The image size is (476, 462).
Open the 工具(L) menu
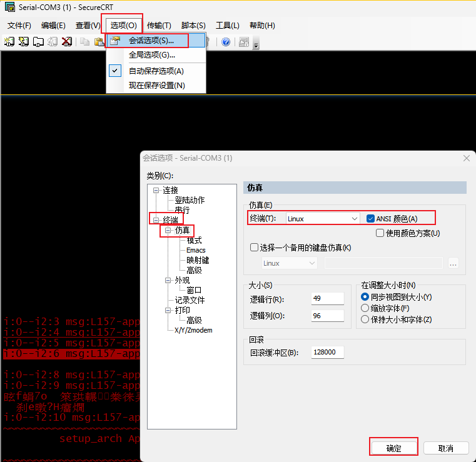point(228,26)
